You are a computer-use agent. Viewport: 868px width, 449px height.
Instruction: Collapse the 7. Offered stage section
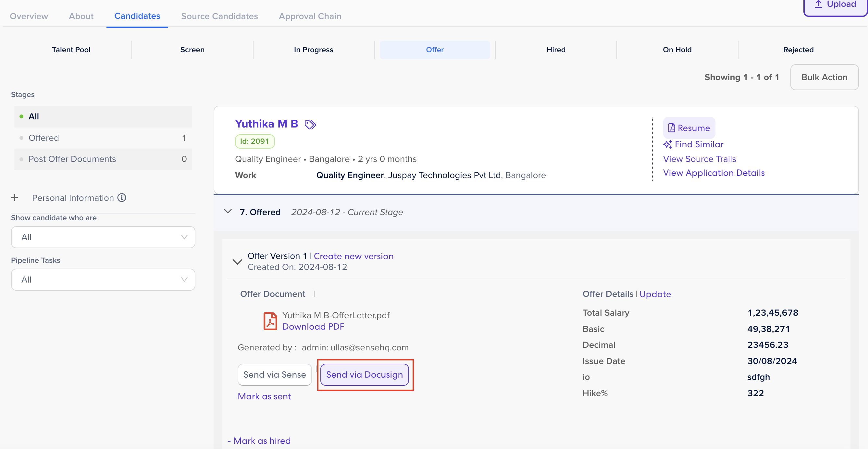[228, 212]
